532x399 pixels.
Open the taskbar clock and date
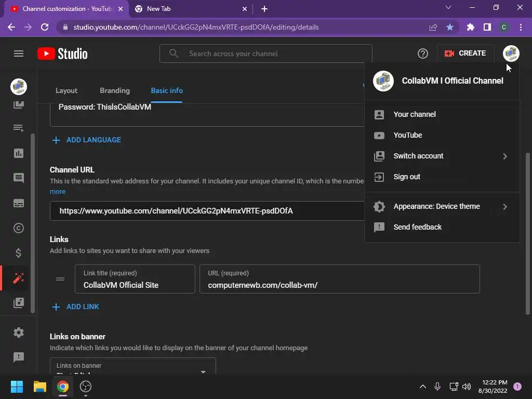pyautogui.click(x=493, y=387)
